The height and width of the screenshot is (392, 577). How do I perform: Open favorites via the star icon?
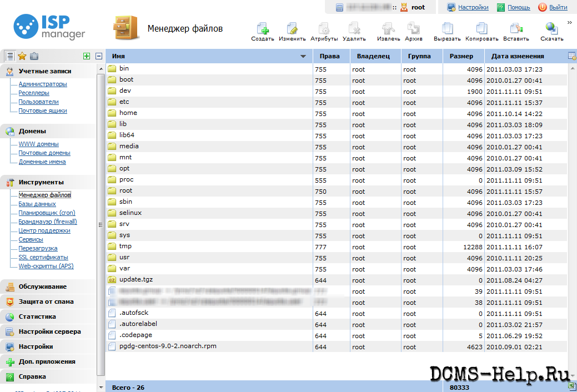coord(22,56)
